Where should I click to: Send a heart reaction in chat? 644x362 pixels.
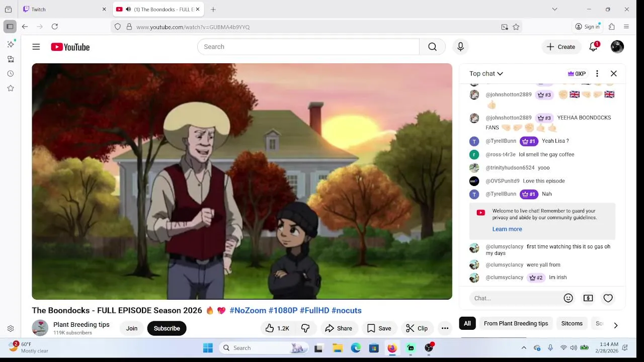(608, 298)
